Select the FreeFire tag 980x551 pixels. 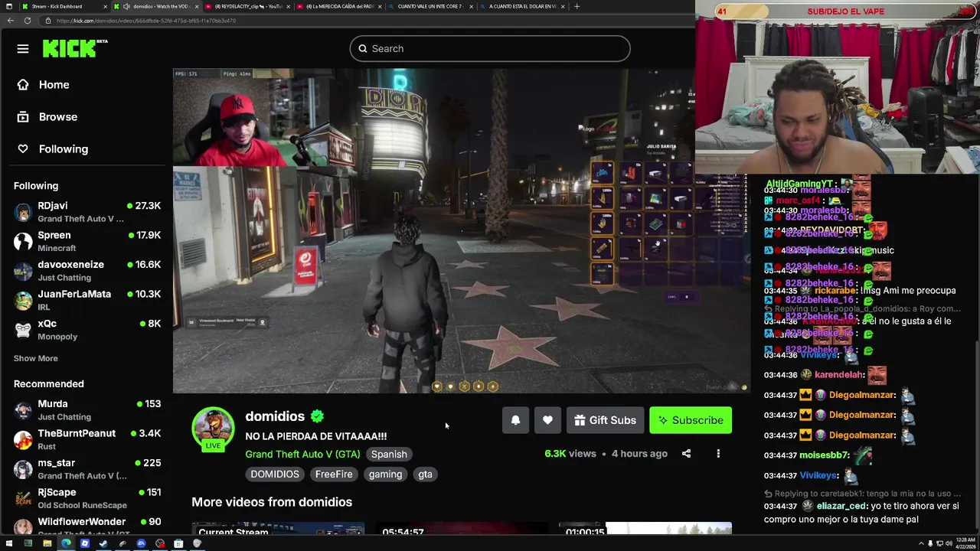pyautogui.click(x=334, y=474)
